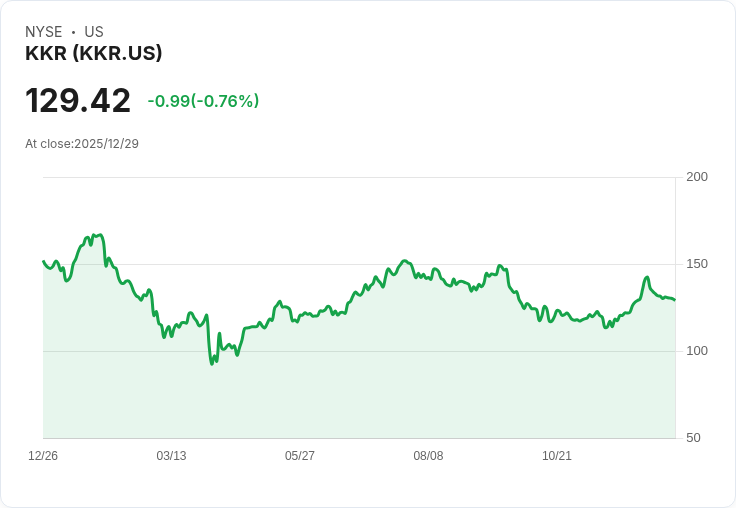Image resolution: width=736 pixels, height=508 pixels.
Task: Click the lowest dip of the price line
Action: click(212, 364)
